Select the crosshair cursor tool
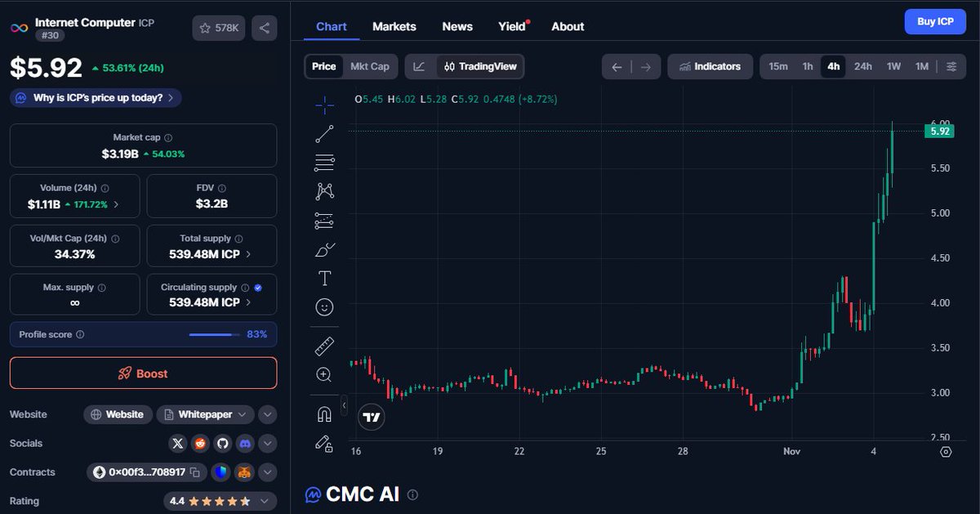This screenshot has width=980, height=514. tap(324, 104)
